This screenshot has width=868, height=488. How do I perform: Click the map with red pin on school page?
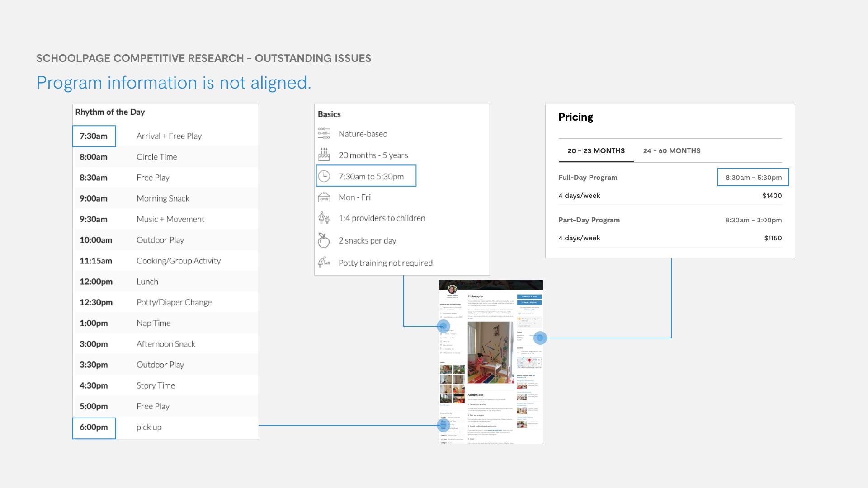tap(529, 362)
